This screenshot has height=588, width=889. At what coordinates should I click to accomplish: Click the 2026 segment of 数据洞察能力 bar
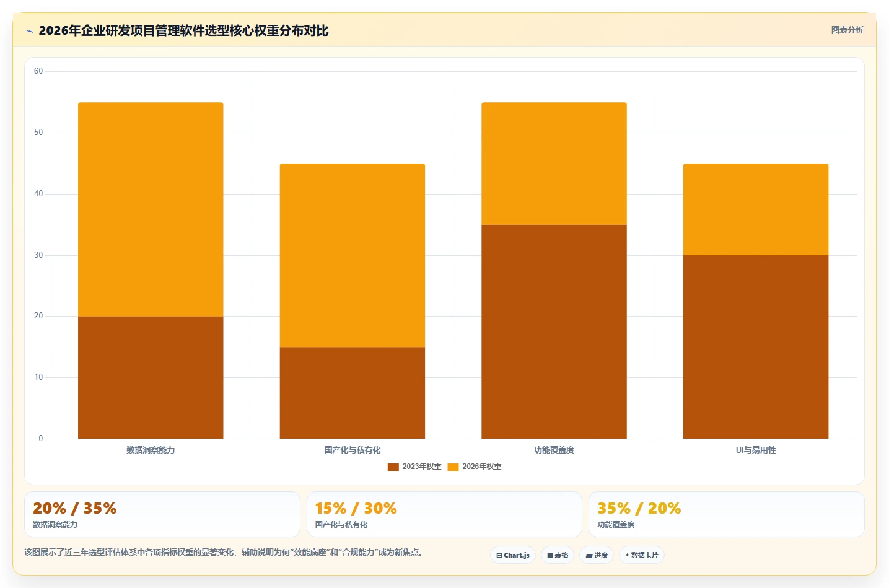(151, 209)
